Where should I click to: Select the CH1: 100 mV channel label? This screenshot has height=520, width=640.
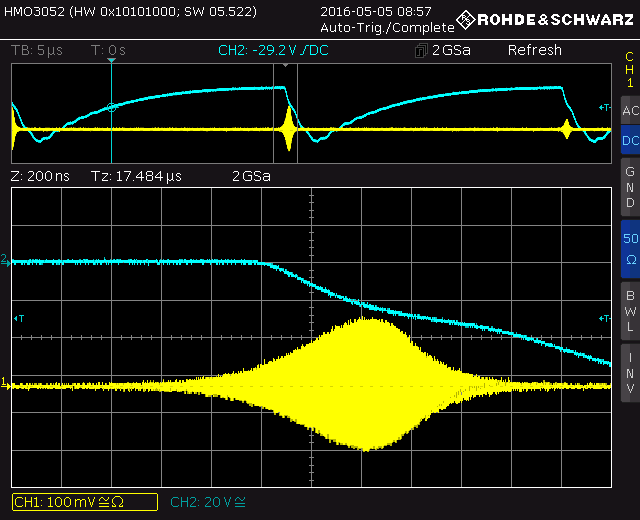[84, 502]
